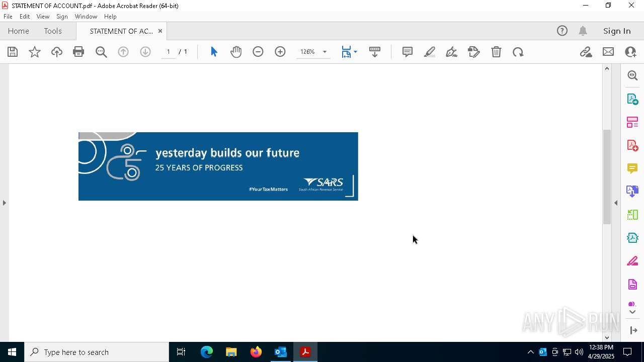Collapse the right tools pane arrow

pyautogui.click(x=616, y=203)
